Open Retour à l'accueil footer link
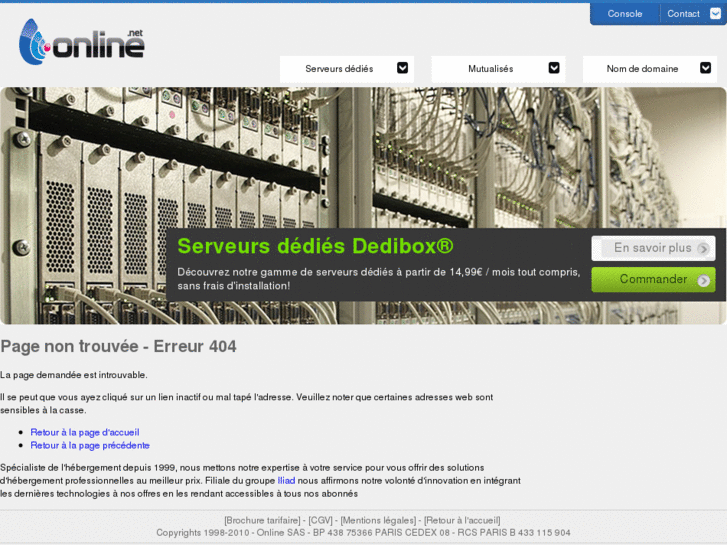This screenshot has width=727, height=545. tap(462, 520)
